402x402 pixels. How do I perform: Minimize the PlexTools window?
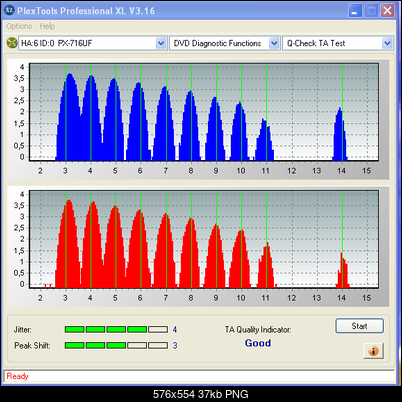click(x=355, y=11)
